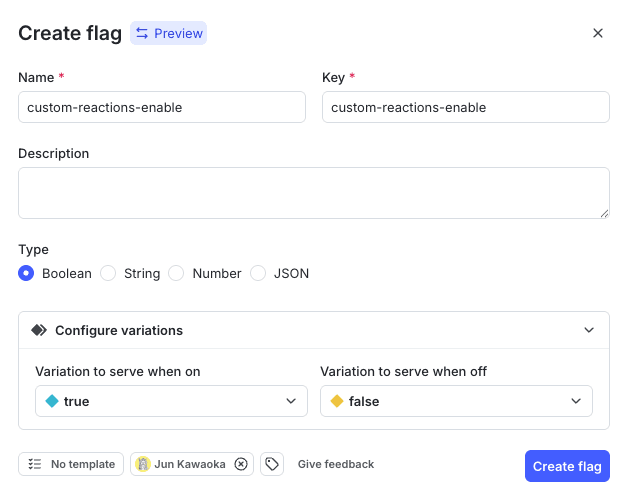Select the Boolean flag type
This screenshot has width=628, height=501.
[27, 273]
